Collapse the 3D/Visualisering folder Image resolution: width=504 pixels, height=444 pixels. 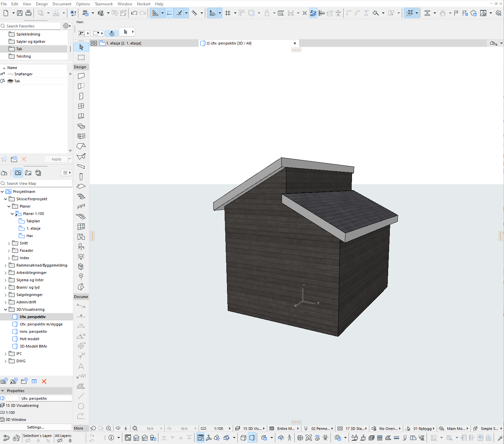[6, 310]
